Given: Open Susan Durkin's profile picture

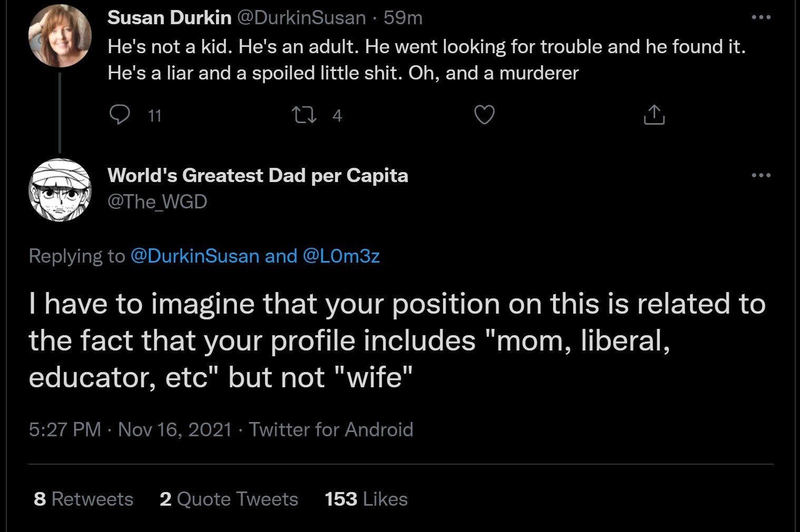Looking at the screenshot, I should pos(60,36).
